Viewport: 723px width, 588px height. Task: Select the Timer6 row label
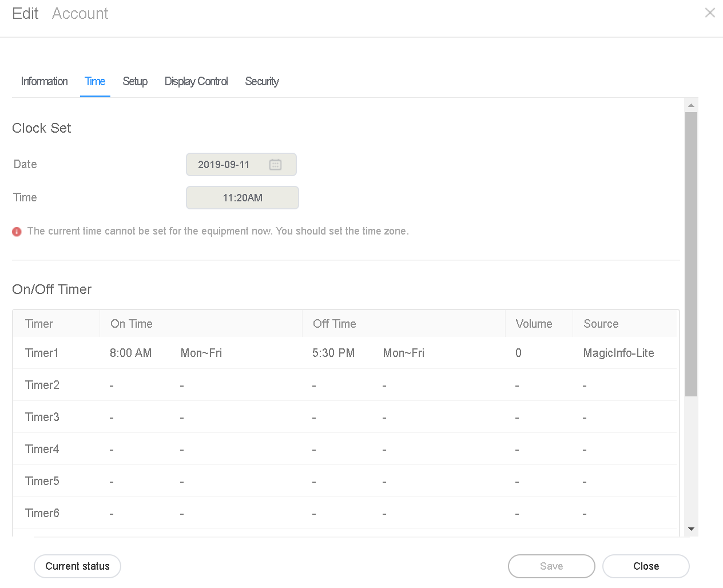(42, 513)
